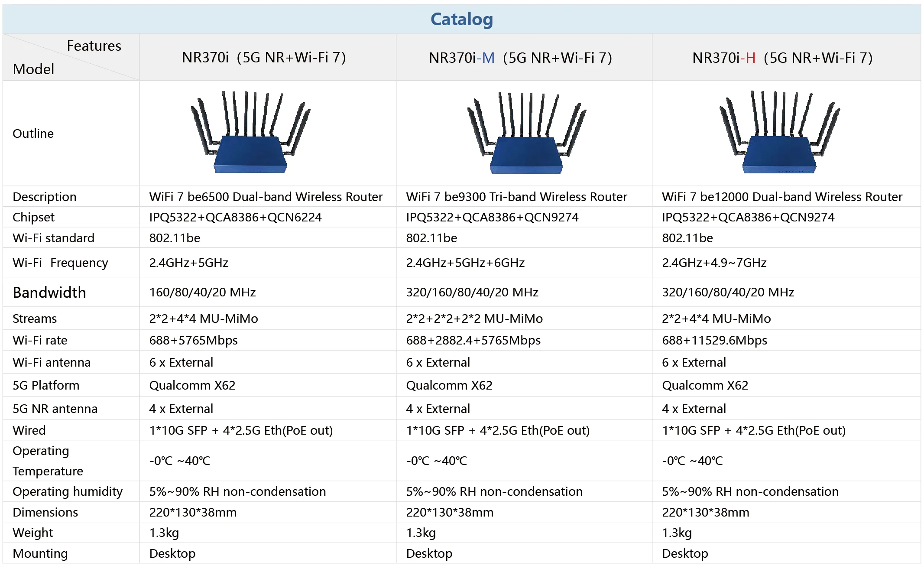Click the Bandwidth row label
924x569 pixels.
pyautogui.click(x=49, y=293)
